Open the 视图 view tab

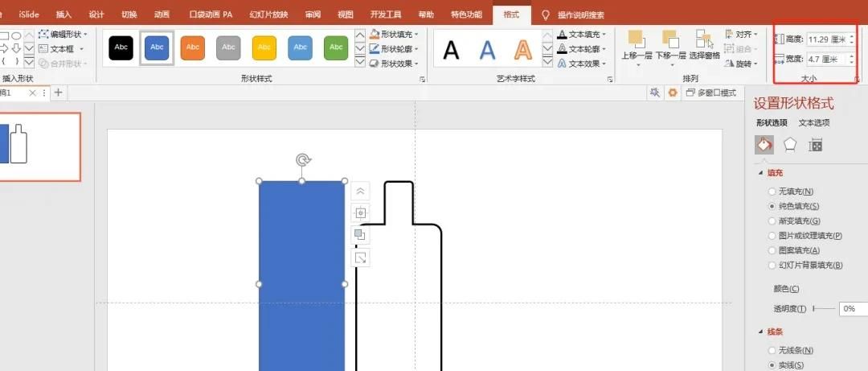click(346, 15)
